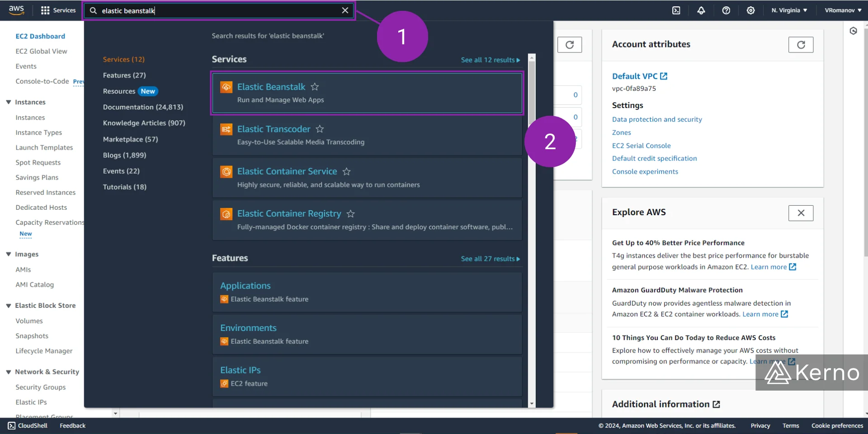Click the down arrow of results scrollbar
868x434 pixels.
coord(532,403)
